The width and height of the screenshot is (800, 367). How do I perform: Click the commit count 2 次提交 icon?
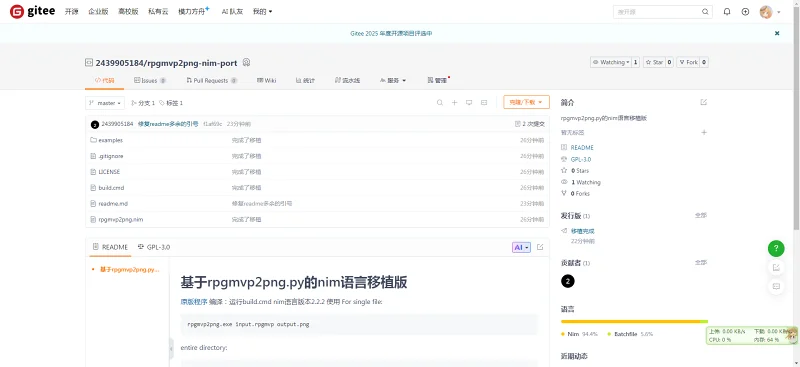pos(518,124)
